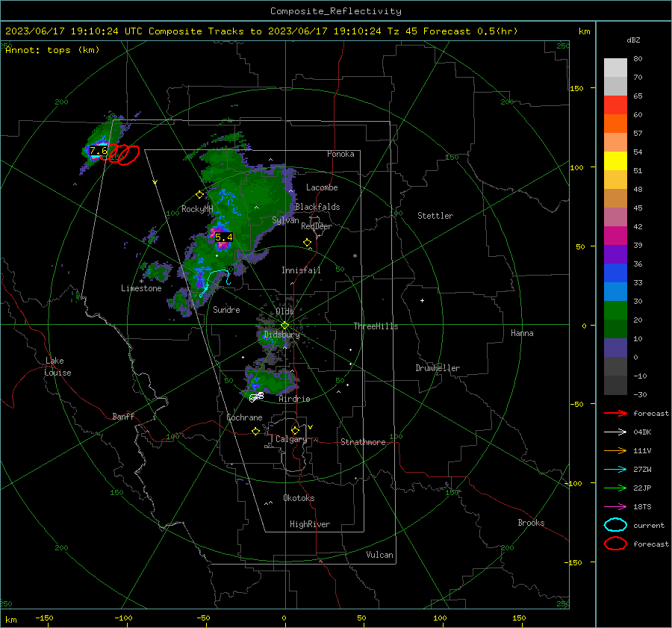Click the cyan current ellipse legend icon
Image resolution: width=672 pixels, height=628 pixels.
click(x=615, y=525)
